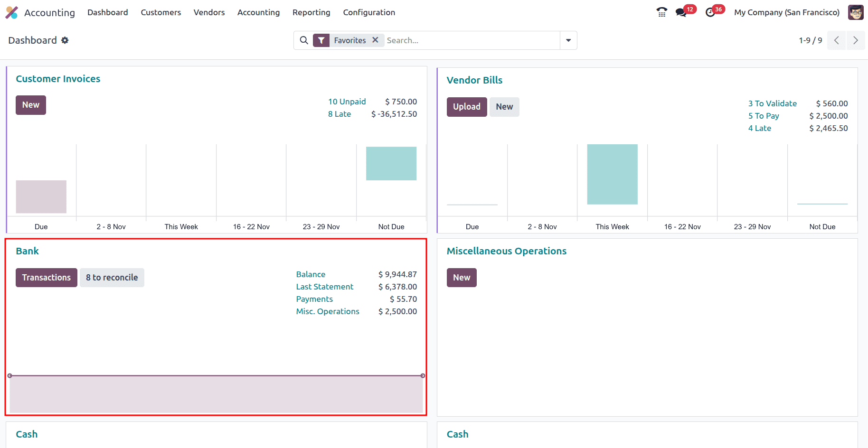Click New under Customer Invoices
This screenshot has width=868, height=448.
point(30,105)
